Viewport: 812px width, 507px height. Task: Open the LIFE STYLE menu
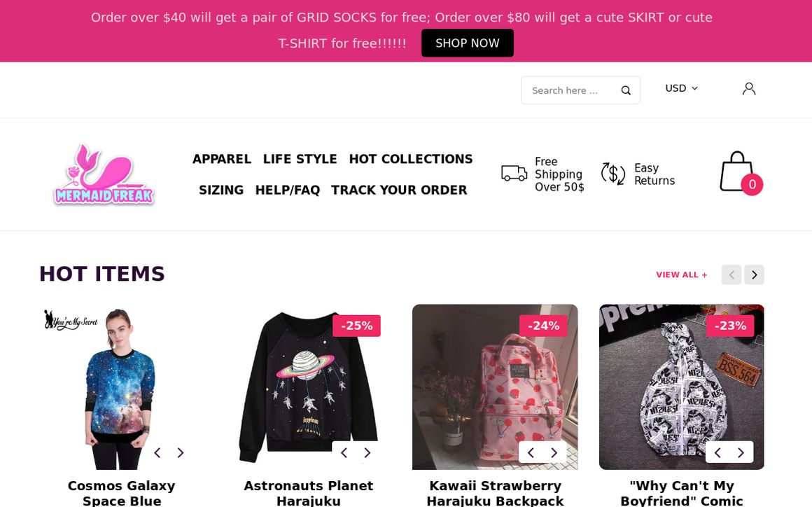point(300,159)
